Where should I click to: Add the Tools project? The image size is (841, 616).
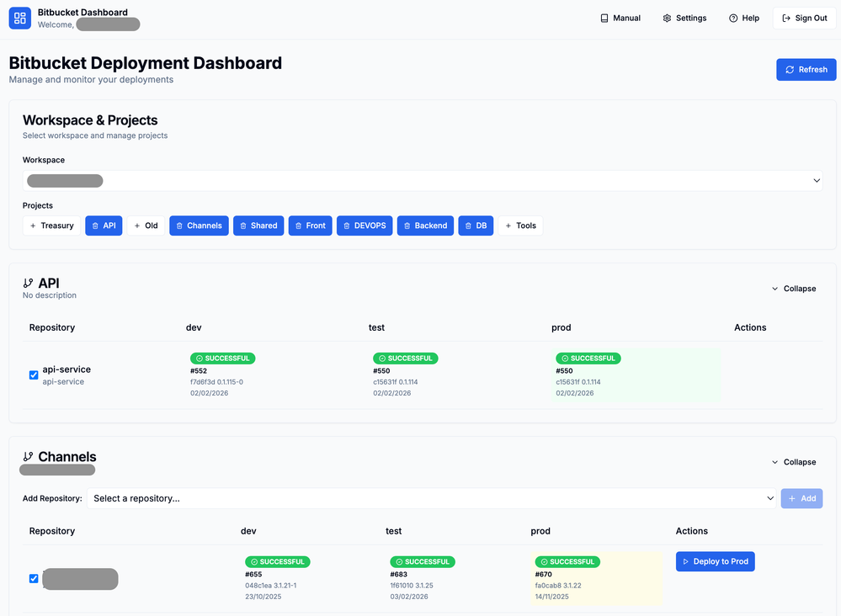pos(520,226)
